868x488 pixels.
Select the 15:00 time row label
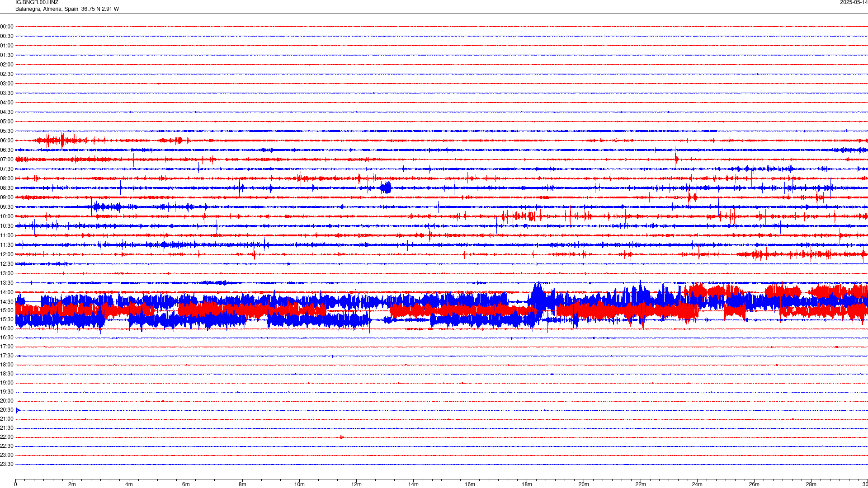[x=7, y=310]
